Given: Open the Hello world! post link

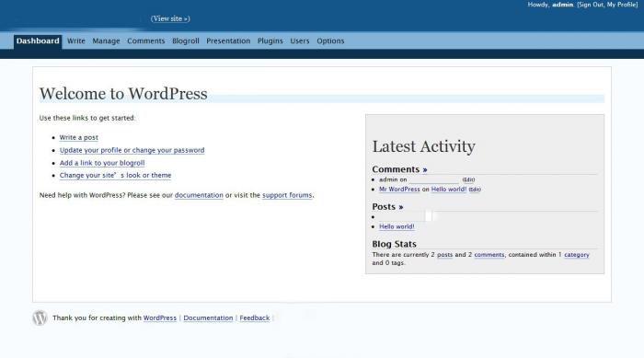Looking at the screenshot, I should pyautogui.click(x=397, y=226).
